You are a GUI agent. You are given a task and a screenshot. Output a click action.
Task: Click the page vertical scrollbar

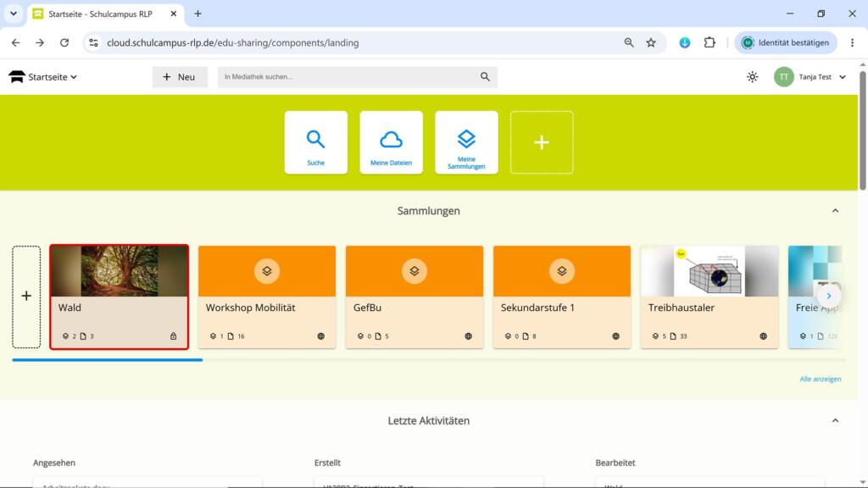(862, 130)
